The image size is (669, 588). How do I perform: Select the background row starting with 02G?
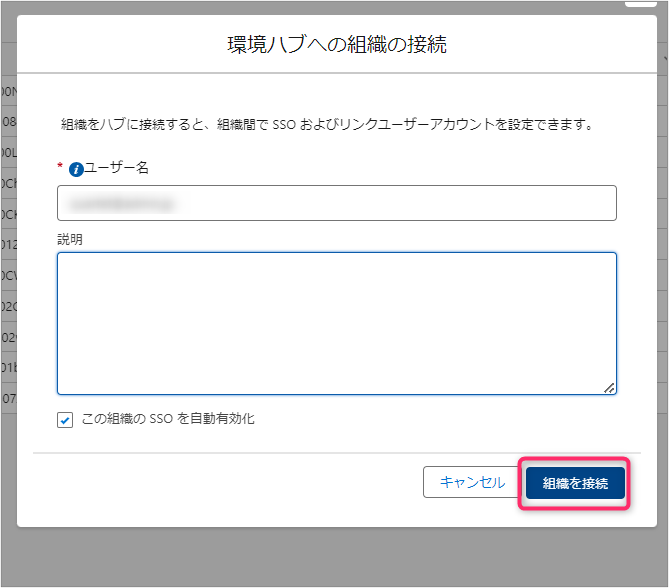8,307
